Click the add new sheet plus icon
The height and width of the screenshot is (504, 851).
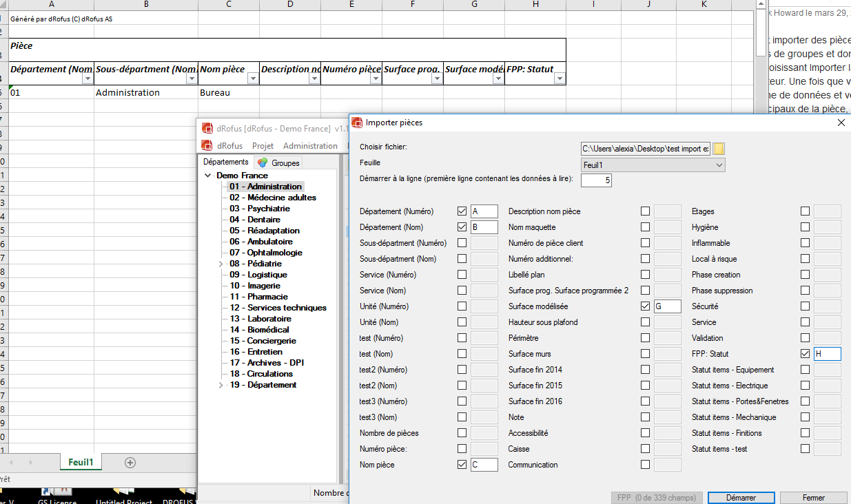pyautogui.click(x=130, y=463)
